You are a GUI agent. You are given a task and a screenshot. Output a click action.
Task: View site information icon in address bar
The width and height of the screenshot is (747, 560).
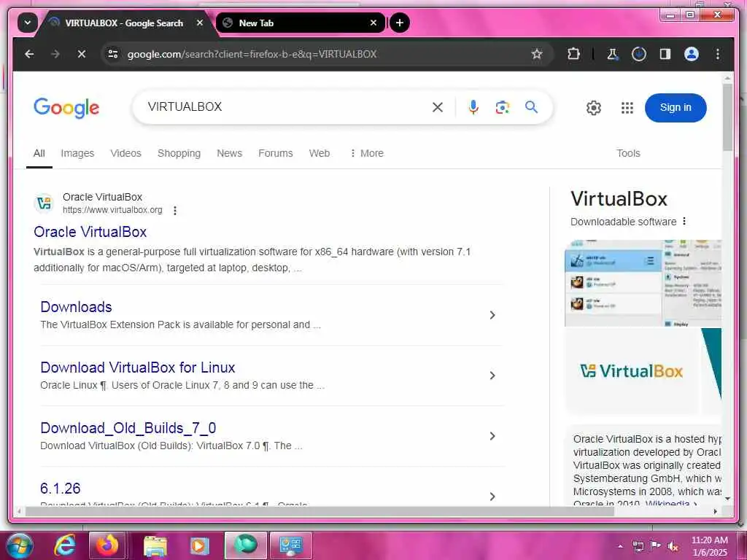pos(113,54)
